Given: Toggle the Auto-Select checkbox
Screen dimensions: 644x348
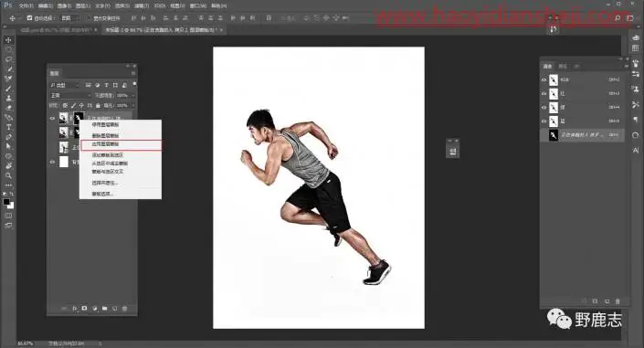Looking at the screenshot, I should (29, 18).
